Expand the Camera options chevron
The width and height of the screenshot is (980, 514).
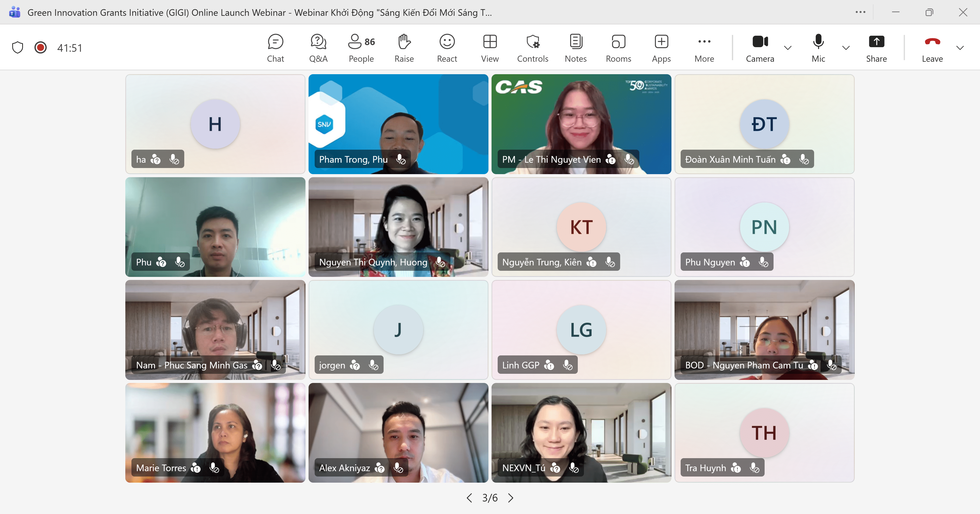pos(788,48)
